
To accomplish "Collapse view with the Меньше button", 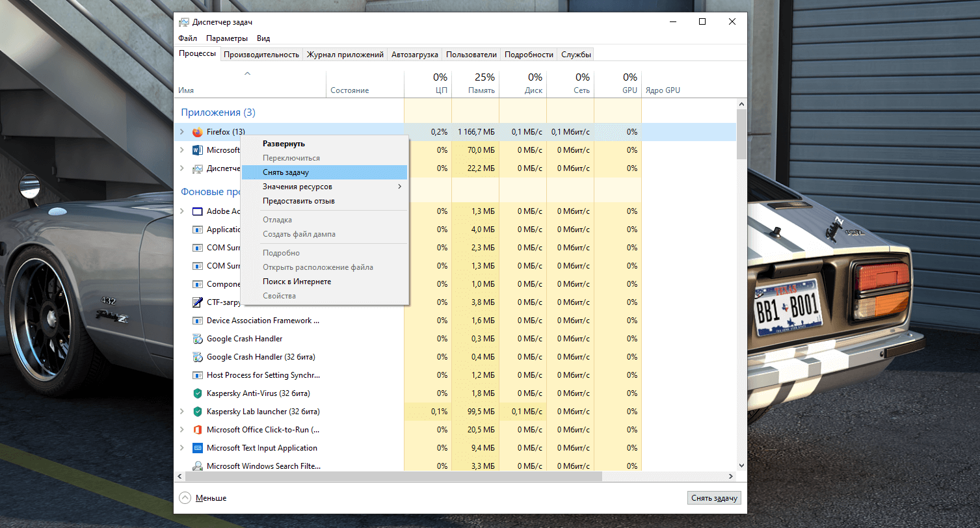I will 203,498.
